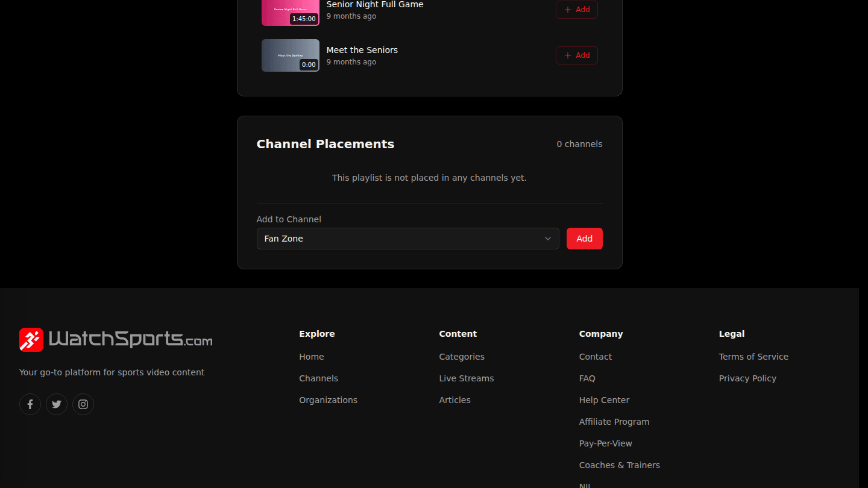Add Meet the Seniors video
This screenshot has width=868, height=488.
click(577, 55)
